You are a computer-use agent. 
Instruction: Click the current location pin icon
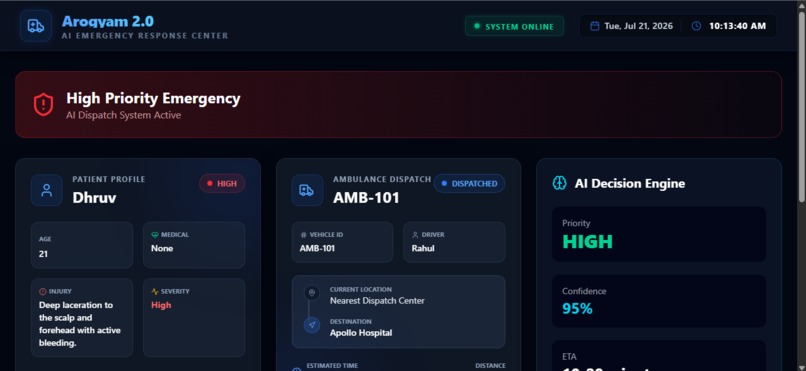(311, 293)
